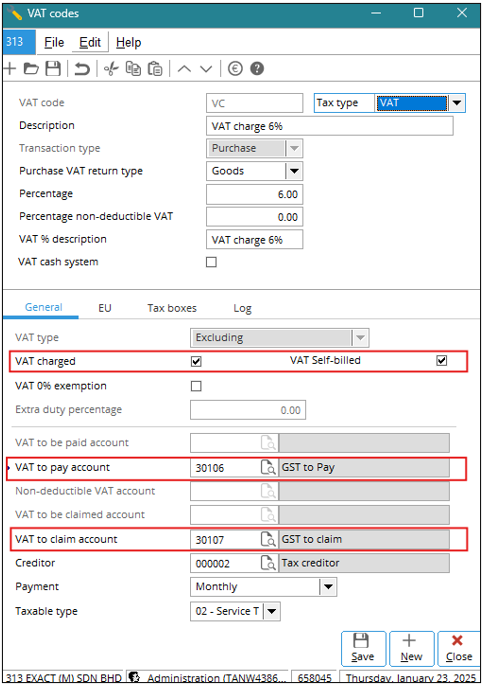Click the scissors Cut icon
This screenshot has width=482, height=684.
(111, 68)
